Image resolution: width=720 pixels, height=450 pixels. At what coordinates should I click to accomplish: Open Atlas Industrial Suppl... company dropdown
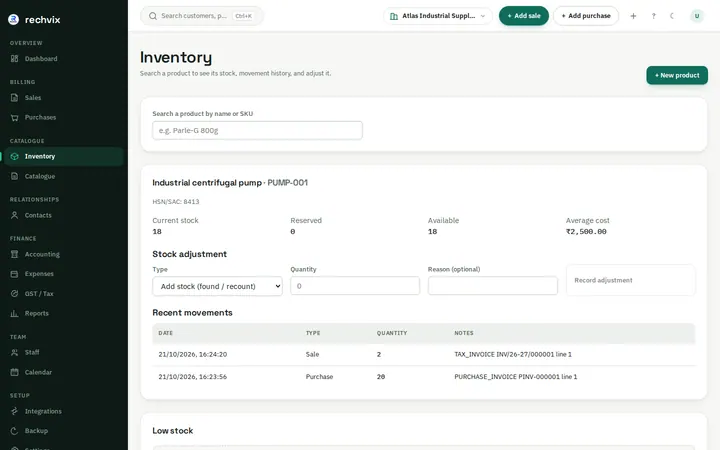(438, 16)
